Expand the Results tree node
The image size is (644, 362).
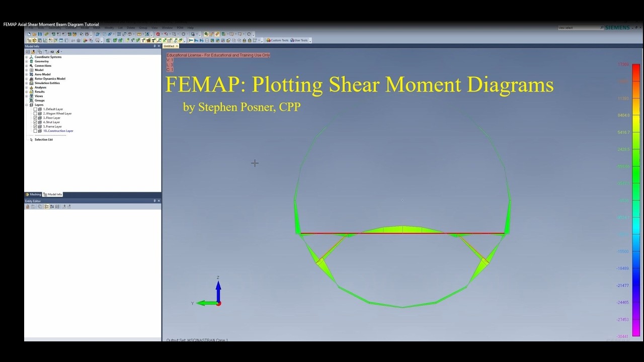pos(27,92)
